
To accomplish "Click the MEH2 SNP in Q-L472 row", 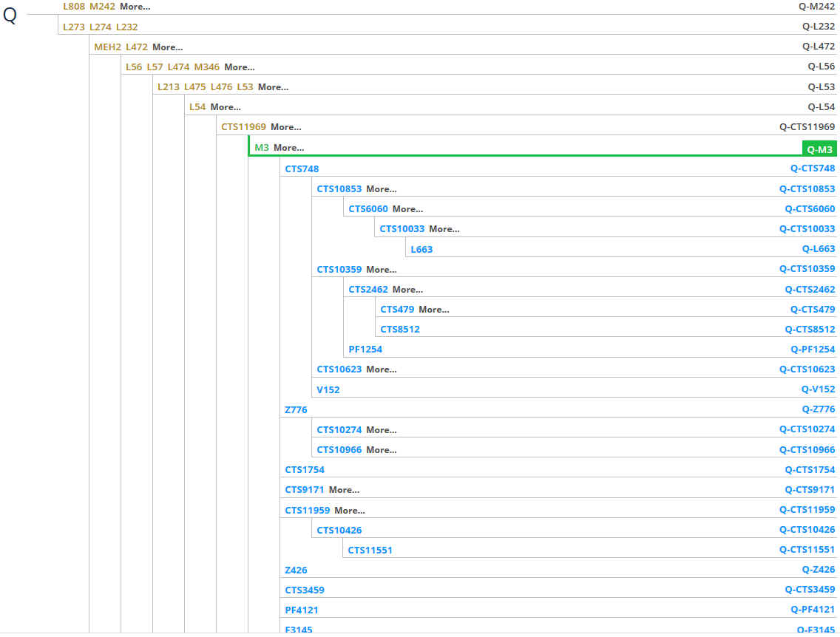I will (107, 47).
